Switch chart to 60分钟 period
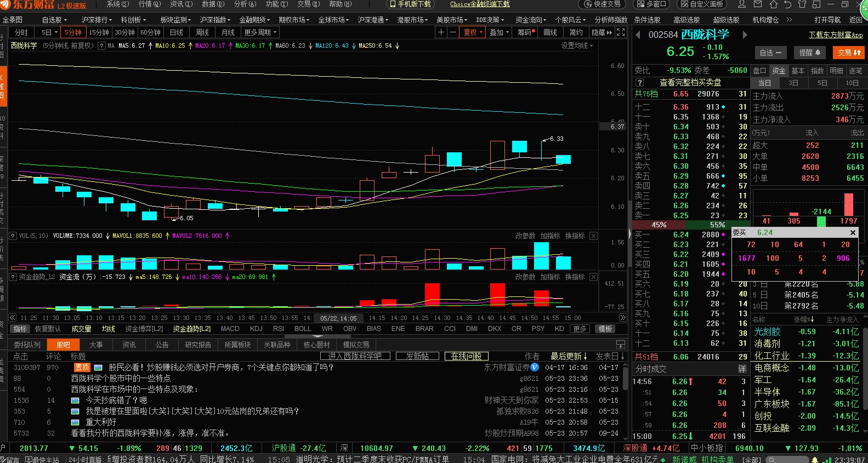This screenshot has height=463, width=868. click(x=151, y=32)
